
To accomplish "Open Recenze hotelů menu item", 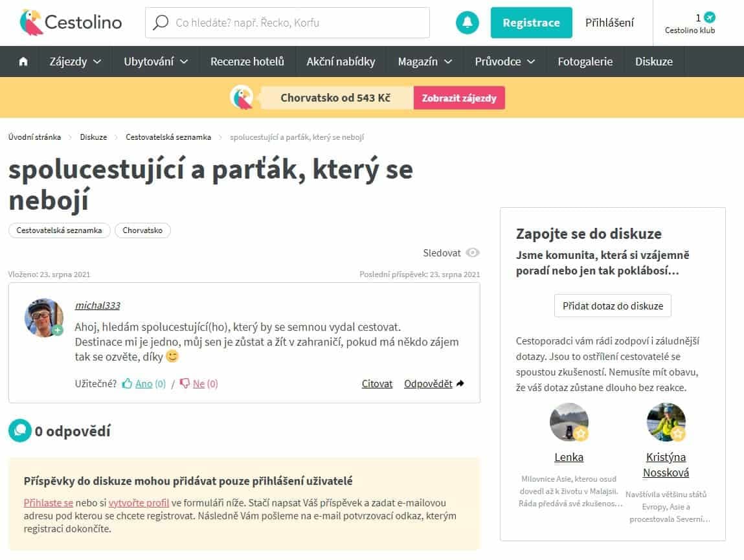I will 247,62.
